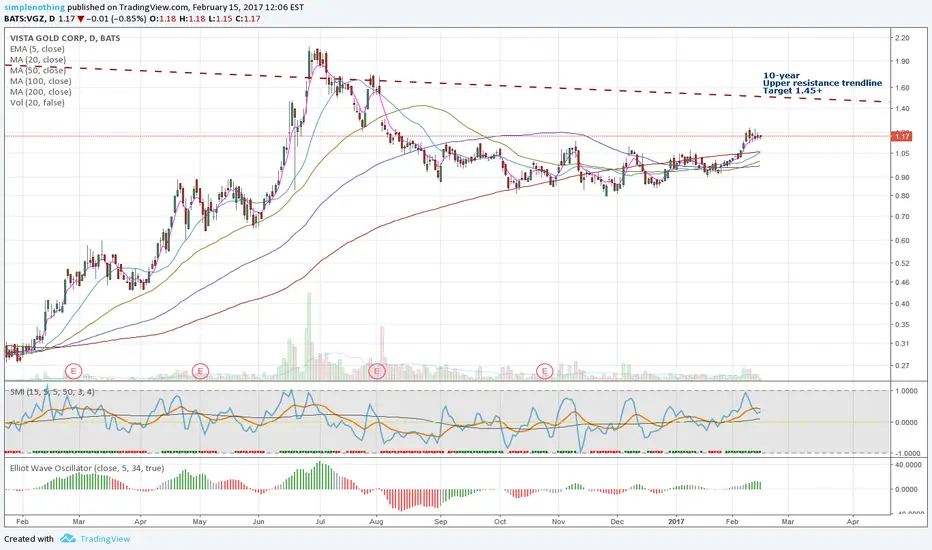Click the Aug date axis label

click(x=376, y=521)
